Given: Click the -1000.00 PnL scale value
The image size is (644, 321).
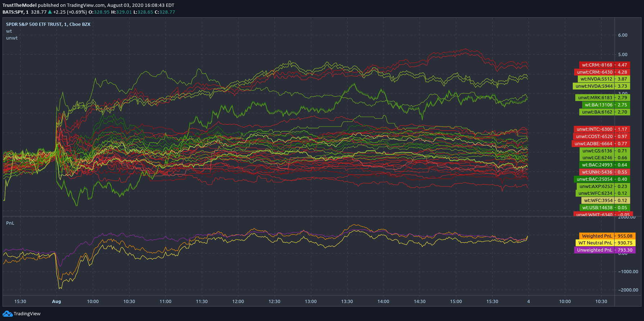Looking at the screenshot, I should click(628, 272).
